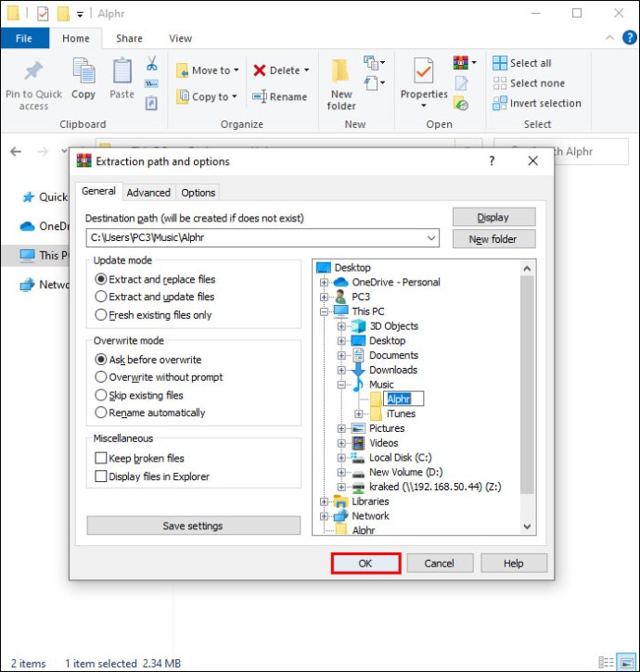Expand the OneDrive - Personal tree node
Screen dimensions: 640x672
pyautogui.click(x=325, y=282)
